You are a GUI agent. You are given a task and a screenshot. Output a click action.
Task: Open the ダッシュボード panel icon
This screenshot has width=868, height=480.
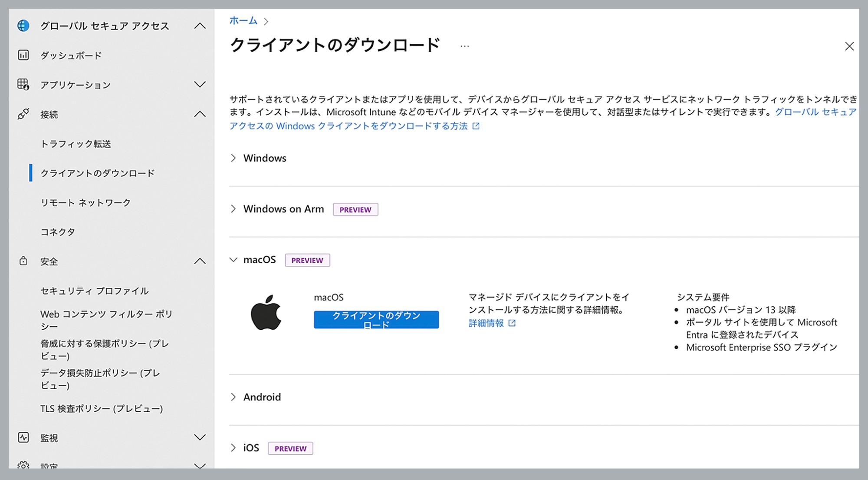23,55
